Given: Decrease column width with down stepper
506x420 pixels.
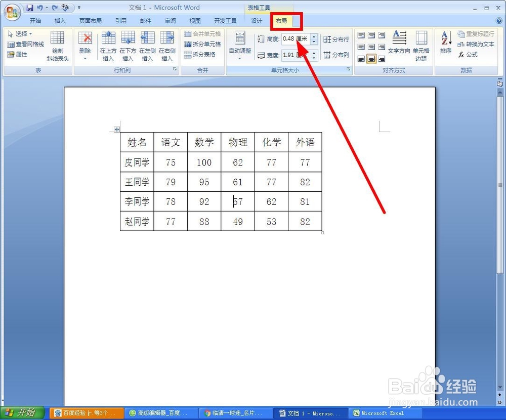Looking at the screenshot, I should coord(314,58).
